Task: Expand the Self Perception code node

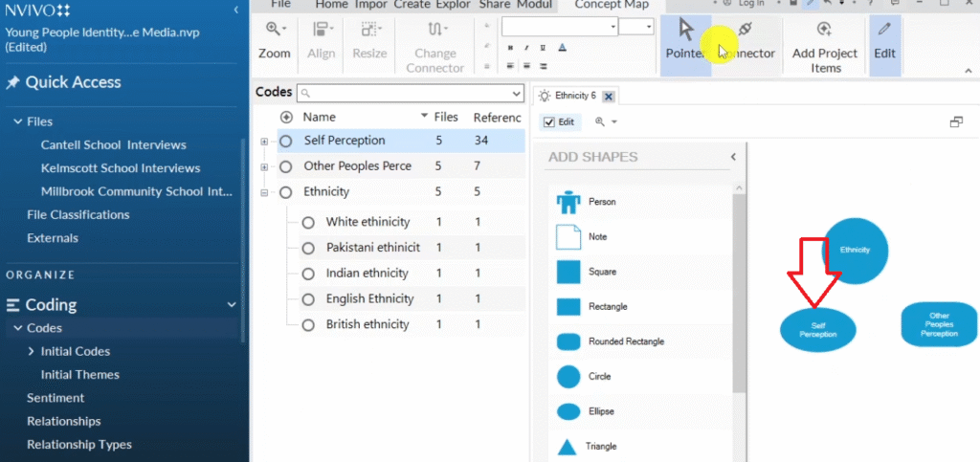Action: tap(265, 142)
